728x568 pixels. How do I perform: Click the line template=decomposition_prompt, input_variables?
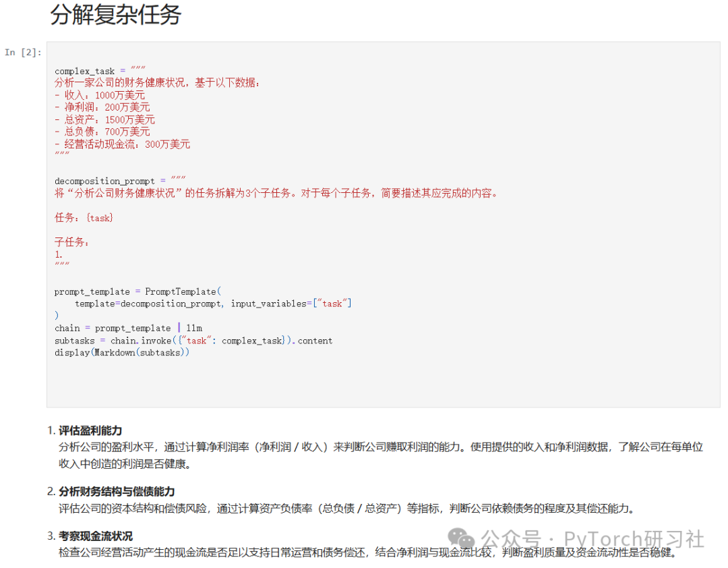213,304
